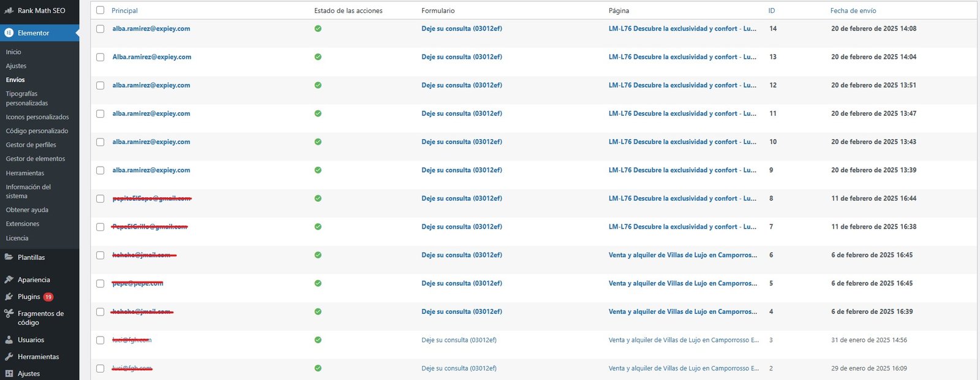The image size is (980, 380).
Task: Click the Elementor logo icon in sidebar
Action: click(x=9, y=33)
